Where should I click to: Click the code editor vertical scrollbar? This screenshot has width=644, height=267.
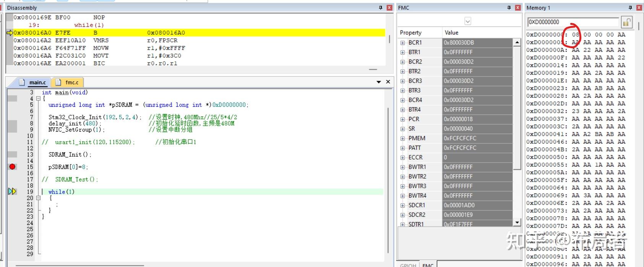click(x=388, y=180)
